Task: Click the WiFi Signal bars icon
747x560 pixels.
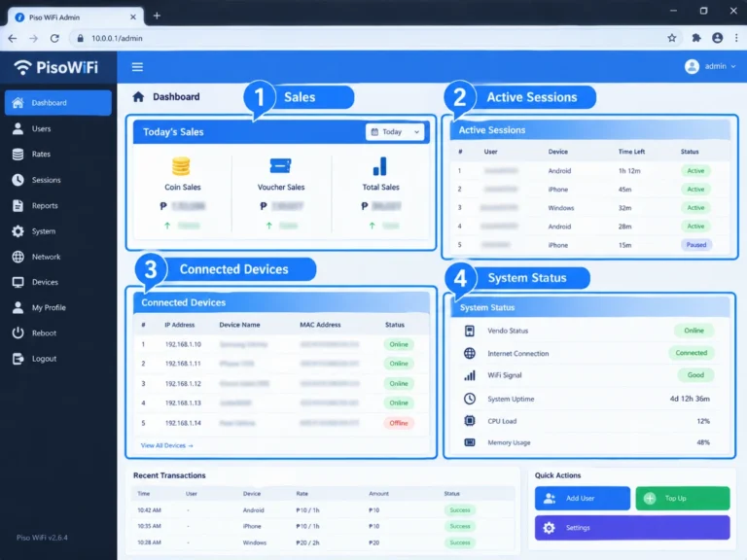Action: (469, 375)
